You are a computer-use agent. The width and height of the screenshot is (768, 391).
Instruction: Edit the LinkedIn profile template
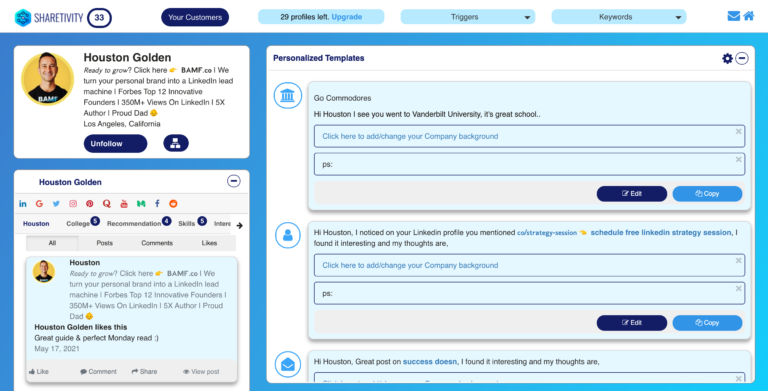632,323
